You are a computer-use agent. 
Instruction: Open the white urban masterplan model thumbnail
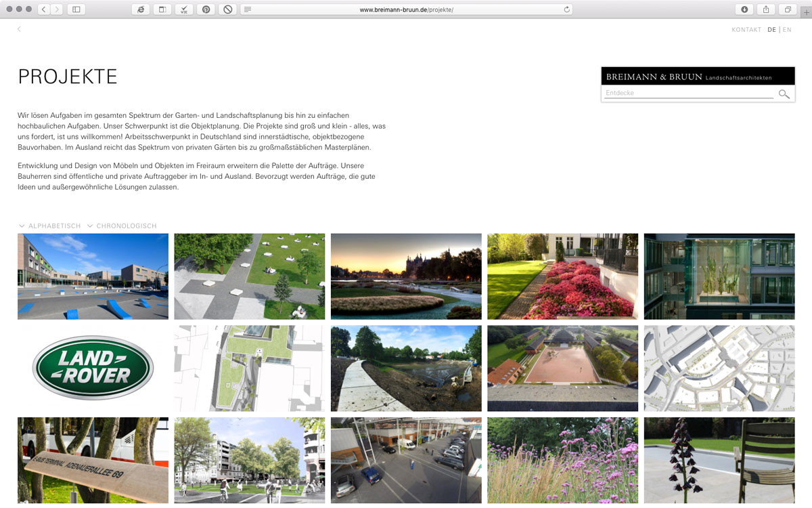point(719,368)
